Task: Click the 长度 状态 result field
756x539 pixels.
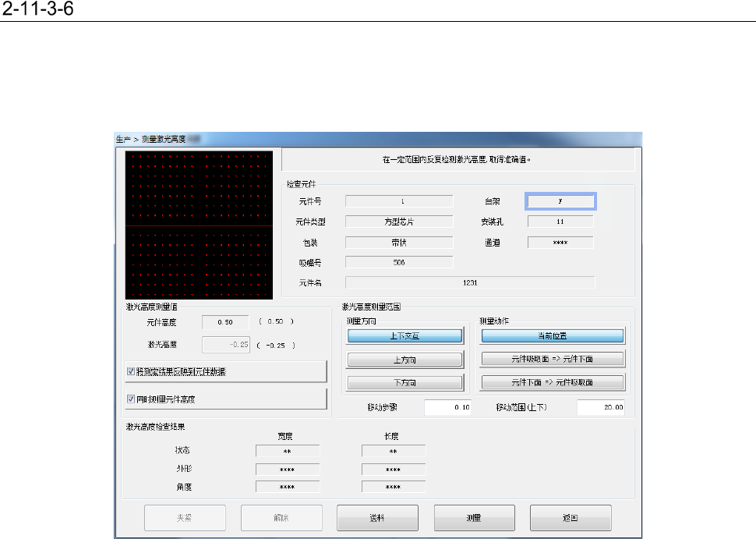Action: [x=394, y=452]
